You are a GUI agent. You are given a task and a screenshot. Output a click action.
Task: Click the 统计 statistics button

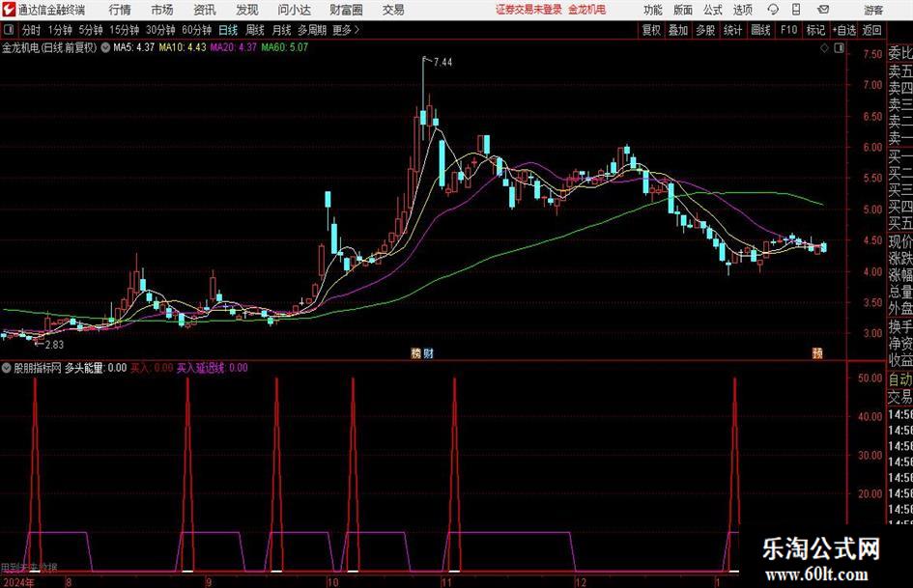coord(732,30)
